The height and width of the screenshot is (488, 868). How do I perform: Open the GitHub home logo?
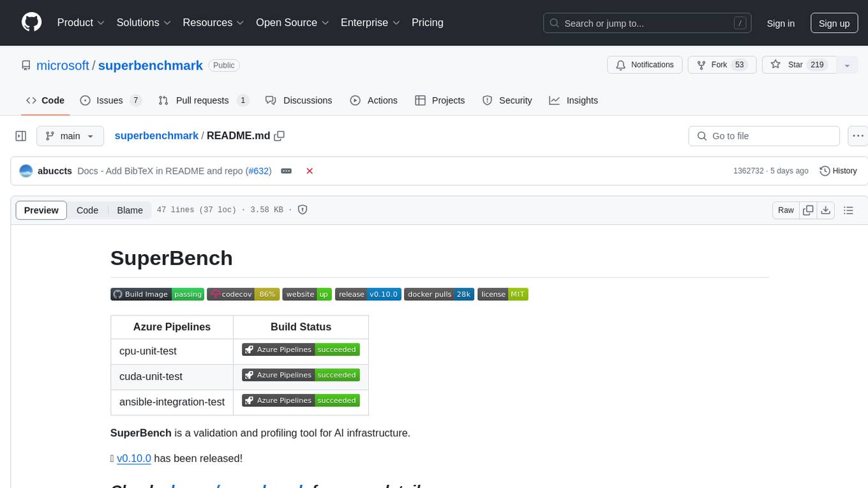32,22
